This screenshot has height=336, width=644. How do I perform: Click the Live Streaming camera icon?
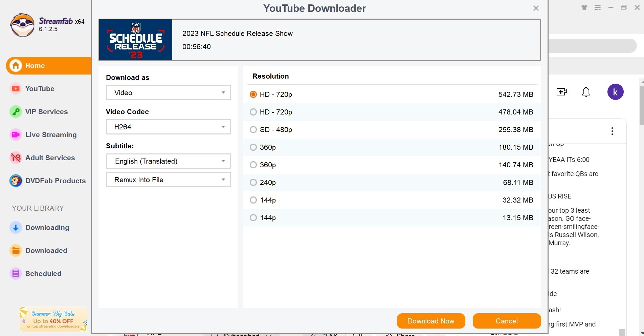[16, 135]
